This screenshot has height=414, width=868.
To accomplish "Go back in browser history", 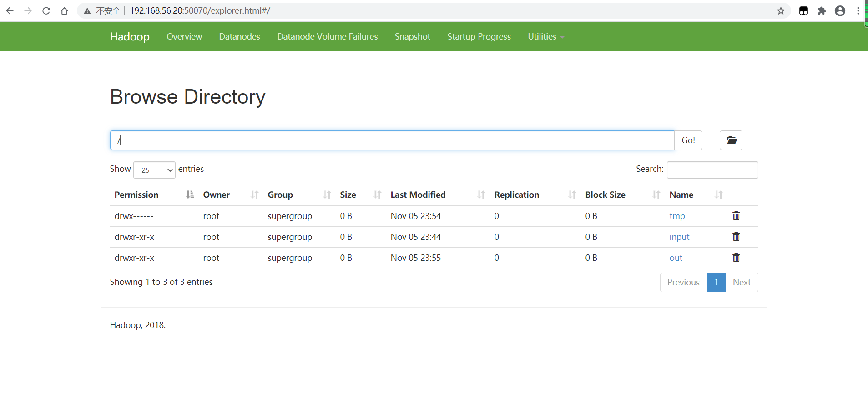I will (x=10, y=10).
